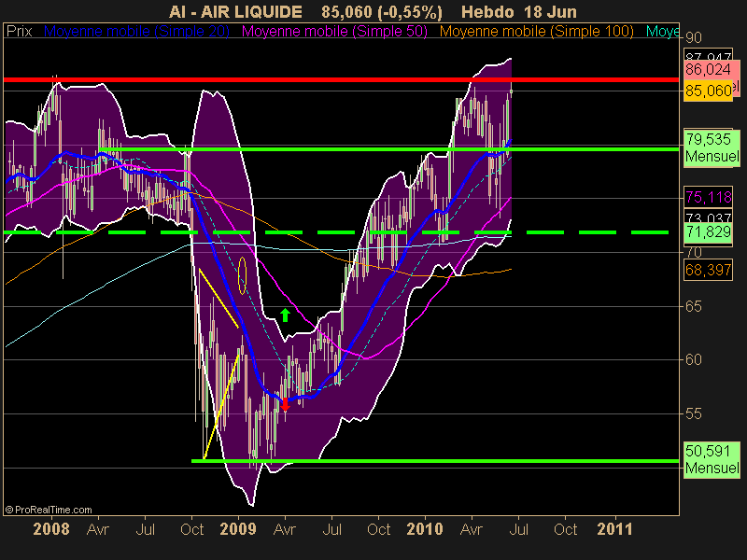The image size is (747, 560).
Task: Click the 18 Jun date in title
Action: tap(550, 11)
